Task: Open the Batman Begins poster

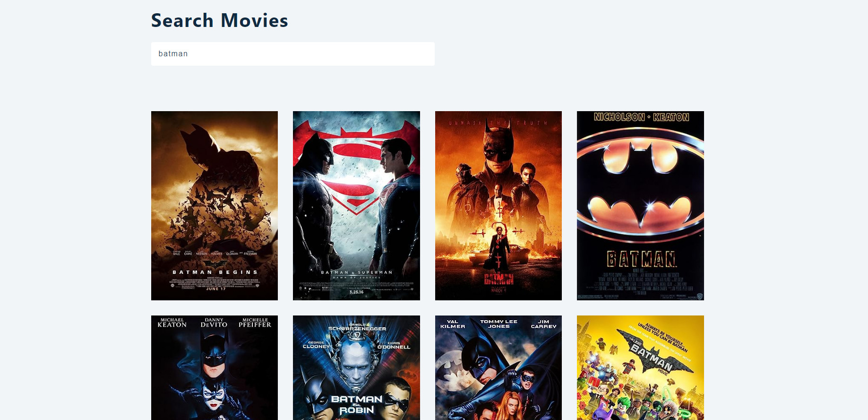Action: [215, 206]
